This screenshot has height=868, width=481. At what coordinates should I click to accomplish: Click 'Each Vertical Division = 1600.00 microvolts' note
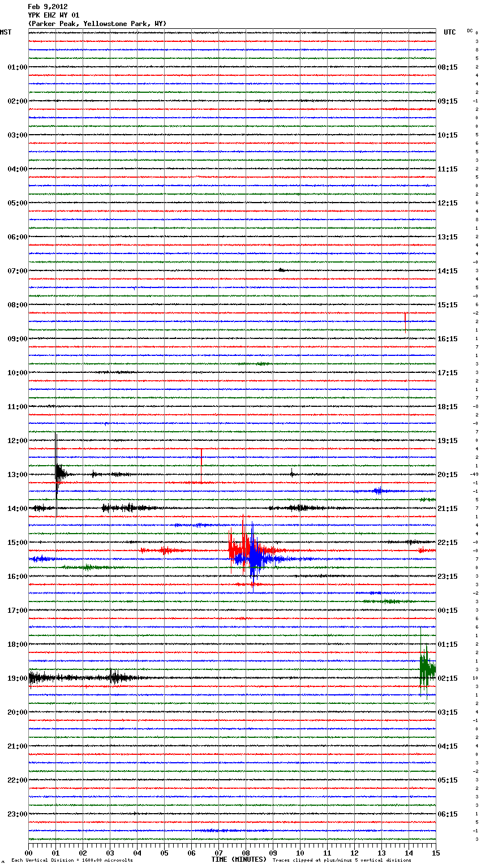[x=72, y=861]
